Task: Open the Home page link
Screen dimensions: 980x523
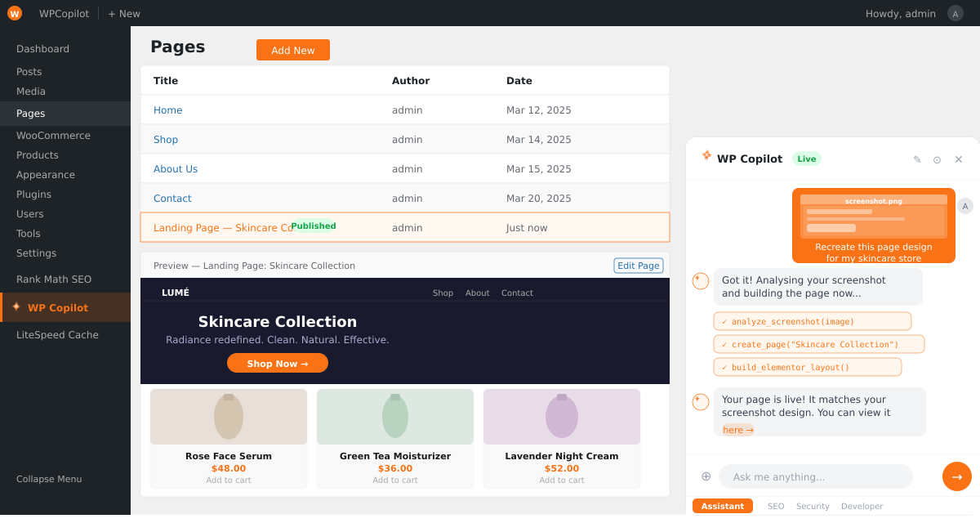Action: pyautogui.click(x=168, y=110)
